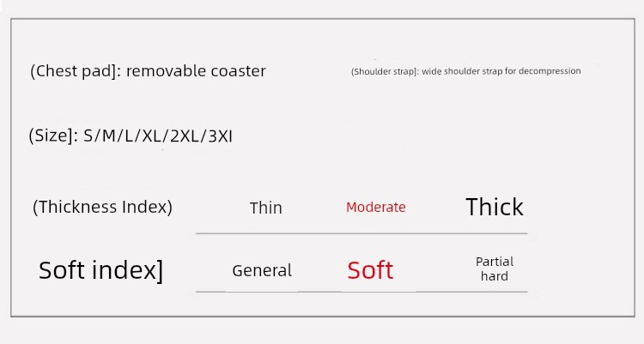
Task: Select the General softness option
Action: (262, 270)
